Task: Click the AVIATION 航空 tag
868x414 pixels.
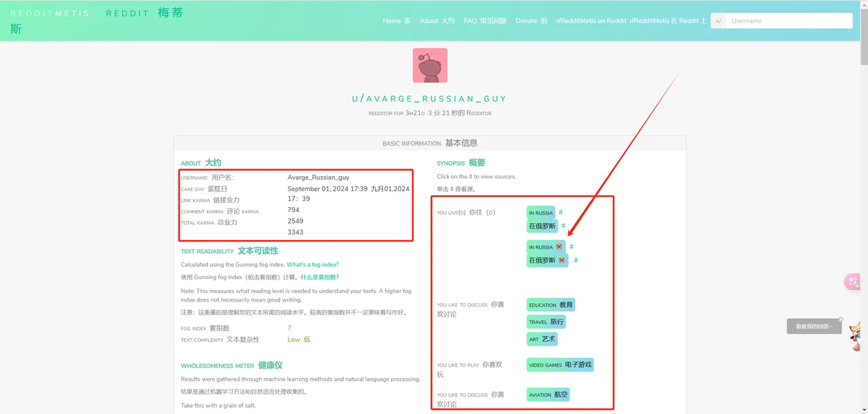Action: pyautogui.click(x=548, y=394)
